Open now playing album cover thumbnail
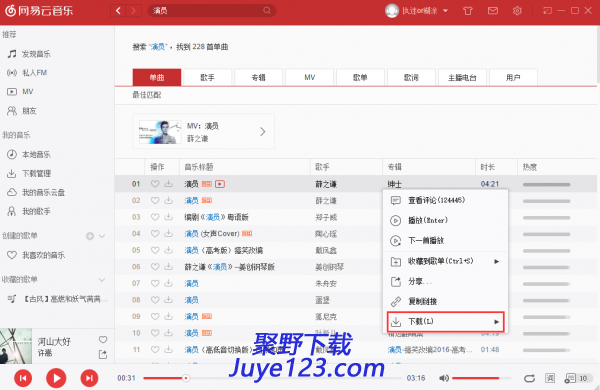The width and height of the screenshot is (600, 390). tap(16, 346)
